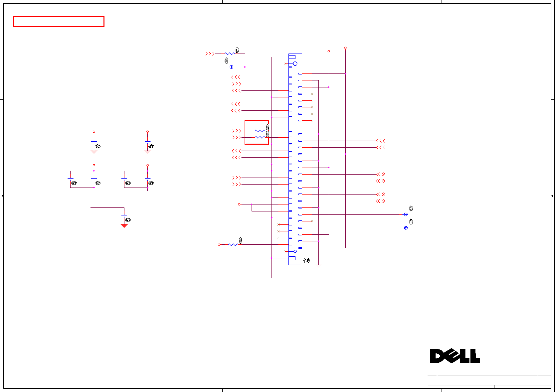This screenshot has height=392, width=555.
Task: Click the upper left-pointing port right of connector
Action: [x=381, y=141]
